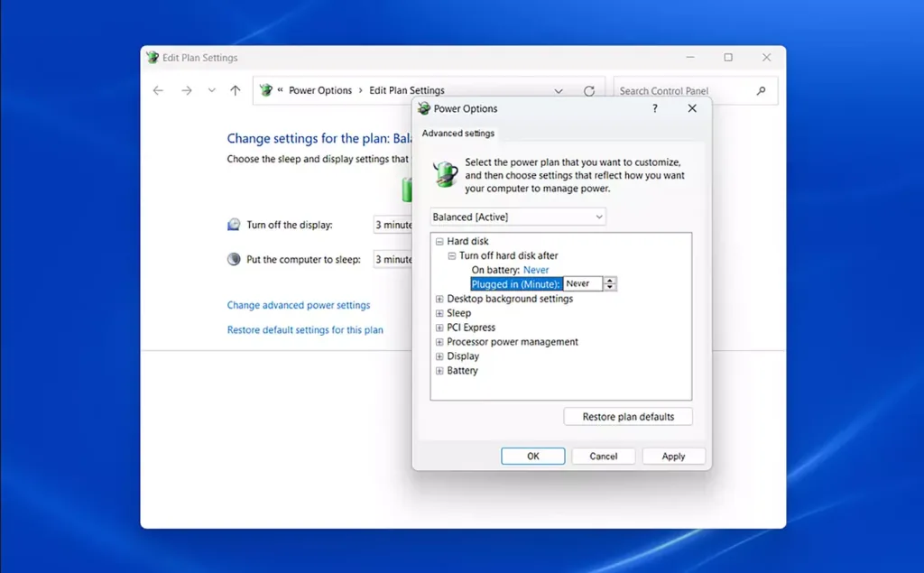924x573 pixels.
Task: Expand Processor power management node
Action: [x=439, y=342]
